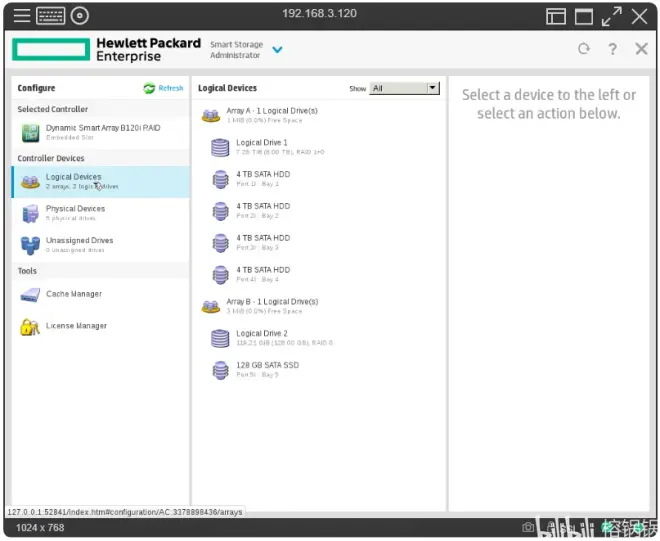Click the green Refresh link icon
The width and height of the screenshot is (660, 541).
(149, 88)
